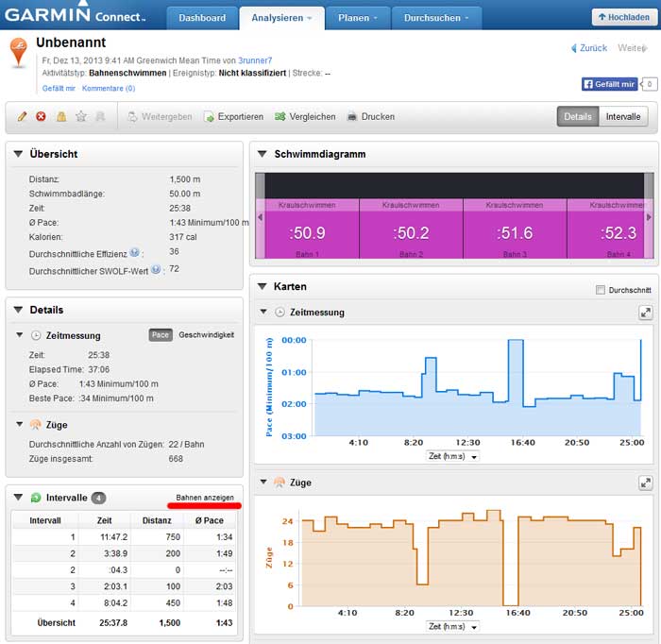This screenshot has width=661, height=644.
Task: Switch to Details view toggle
Action: pyautogui.click(x=578, y=117)
